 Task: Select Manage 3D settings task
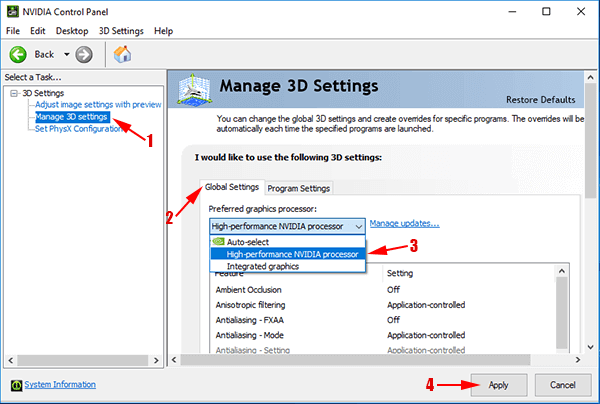(72, 117)
